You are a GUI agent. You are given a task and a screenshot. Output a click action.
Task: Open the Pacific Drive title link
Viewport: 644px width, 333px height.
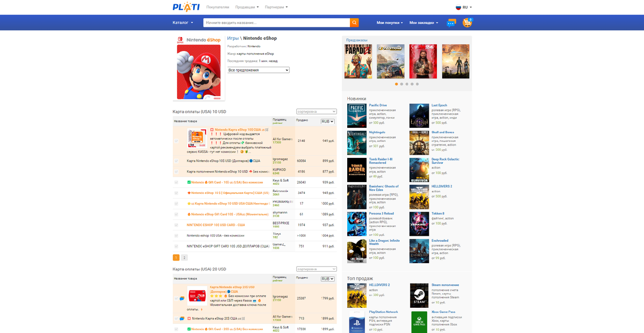[378, 105]
